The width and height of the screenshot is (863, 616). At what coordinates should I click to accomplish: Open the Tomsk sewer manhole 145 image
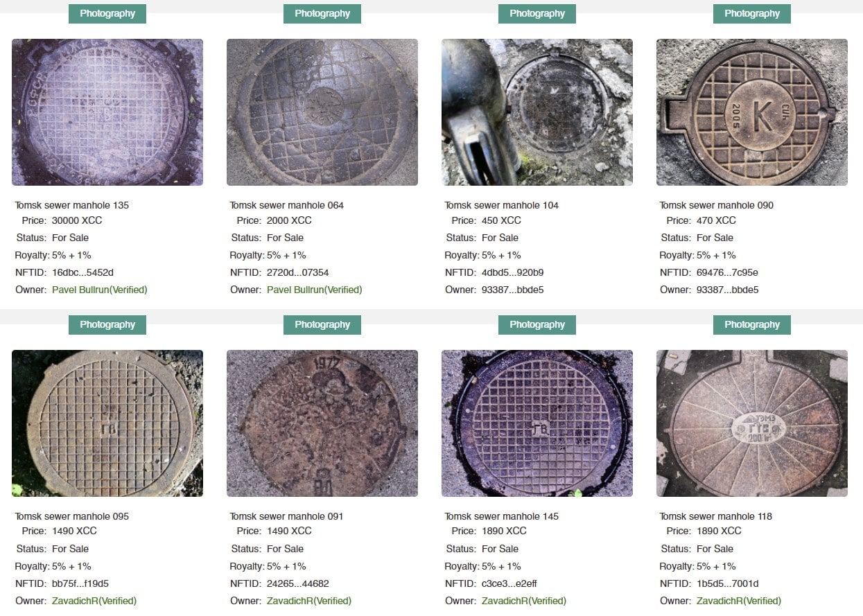[537, 423]
